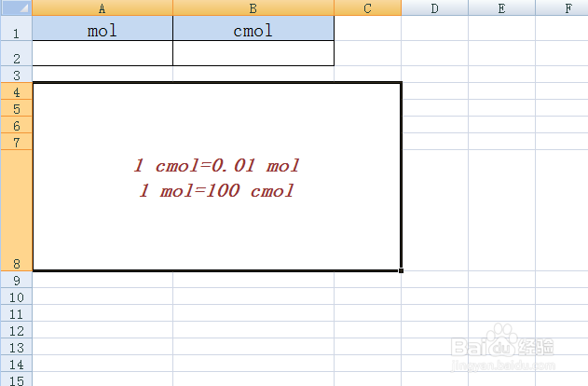Select row 3 header
The height and width of the screenshot is (386, 588).
(16, 75)
